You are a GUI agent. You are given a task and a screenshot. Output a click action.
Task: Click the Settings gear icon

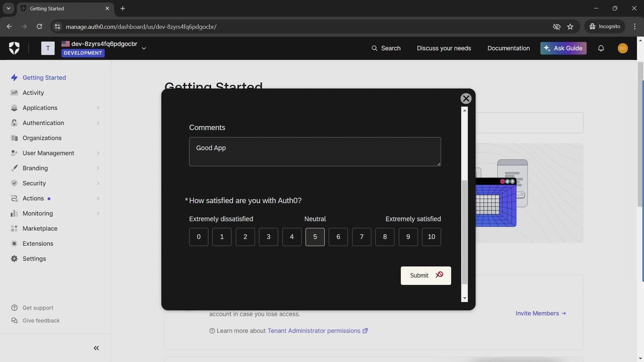pyautogui.click(x=14, y=259)
